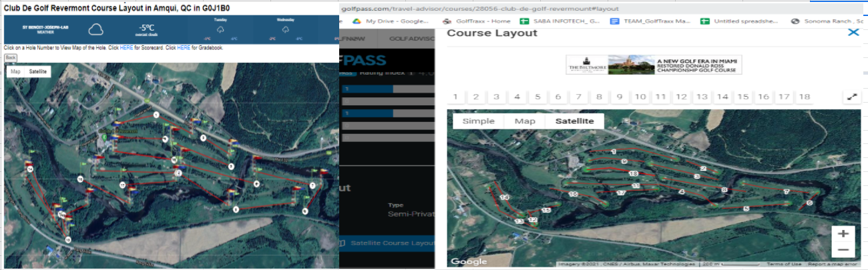This screenshot has width=868, height=270.
Task: Click hole 7 marker on the left map
Action: pos(312,185)
